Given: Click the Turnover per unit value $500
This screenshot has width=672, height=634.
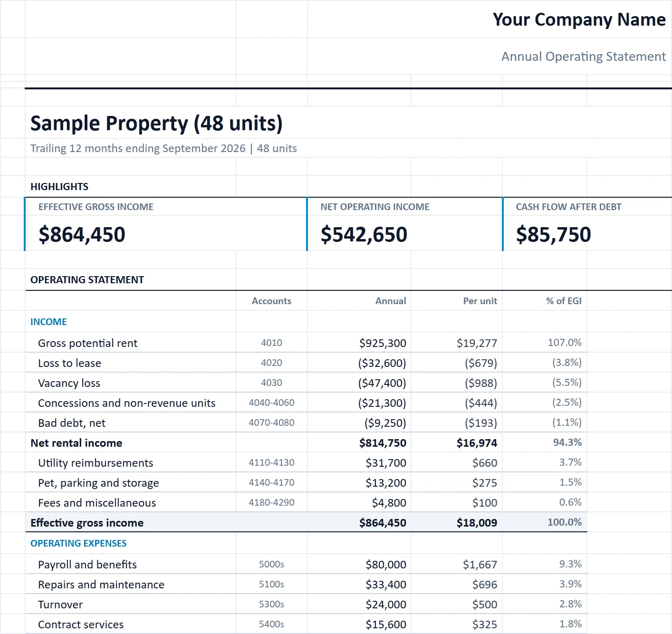Looking at the screenshot, I should (485, 605).
